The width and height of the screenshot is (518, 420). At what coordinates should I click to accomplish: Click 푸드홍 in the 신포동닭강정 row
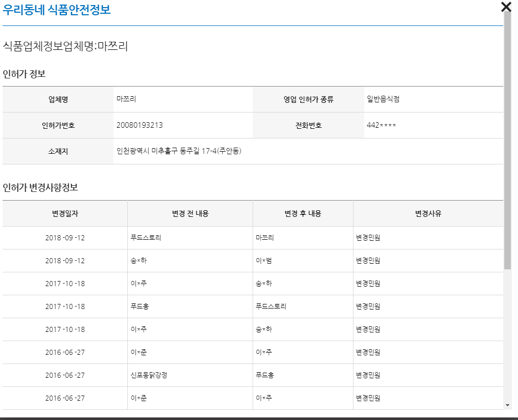(265, 375)
